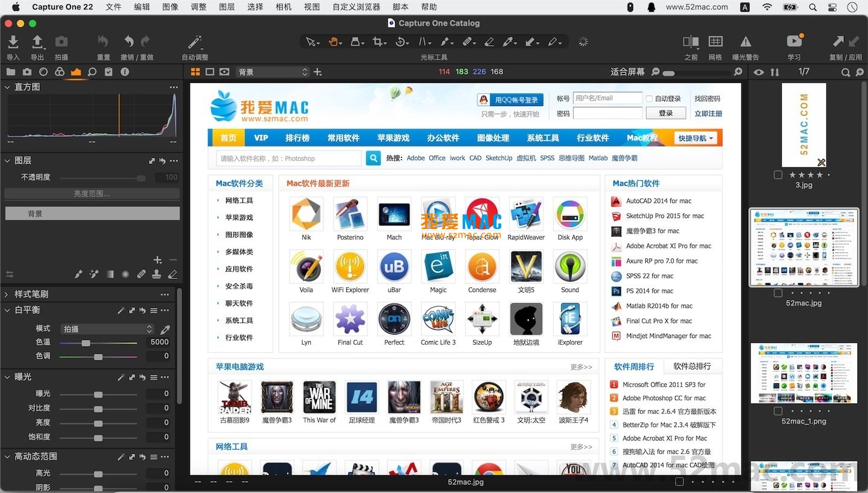Open the Lens circle tool tab
Viewport: 868px width, 493px height.
click(x=43, y=72)
